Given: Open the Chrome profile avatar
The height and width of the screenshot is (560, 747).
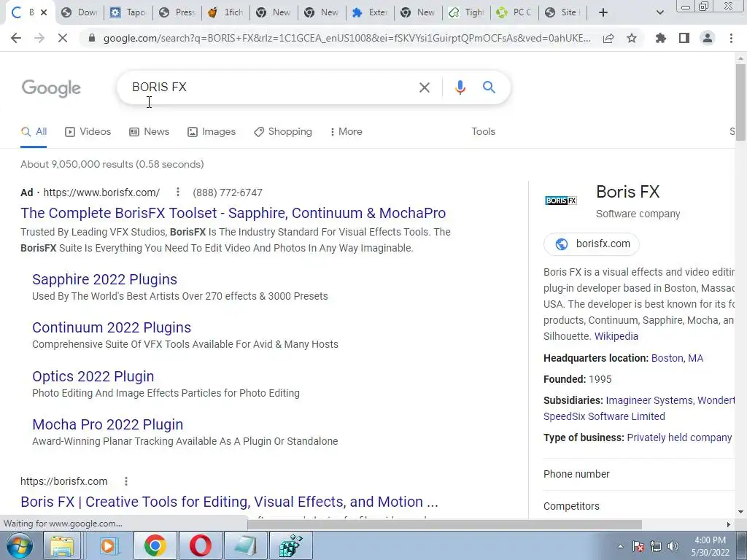Looking at the screenshot, I should [x=708, y=38].
